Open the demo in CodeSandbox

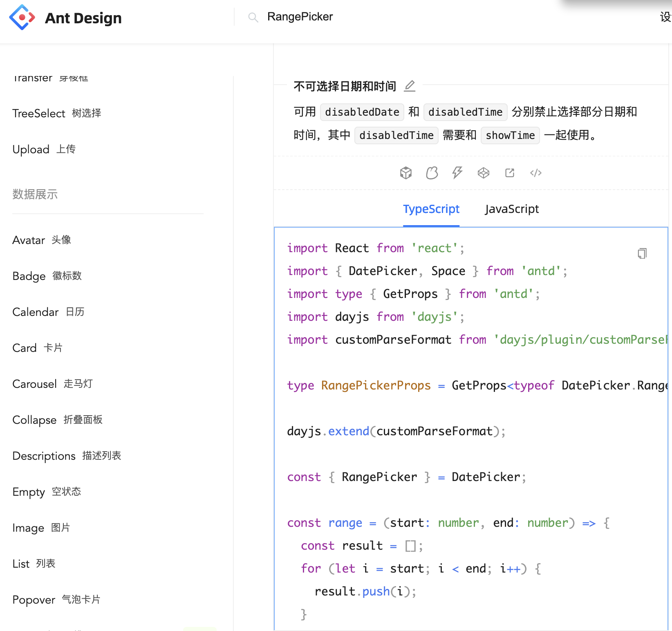coord(406,173)
